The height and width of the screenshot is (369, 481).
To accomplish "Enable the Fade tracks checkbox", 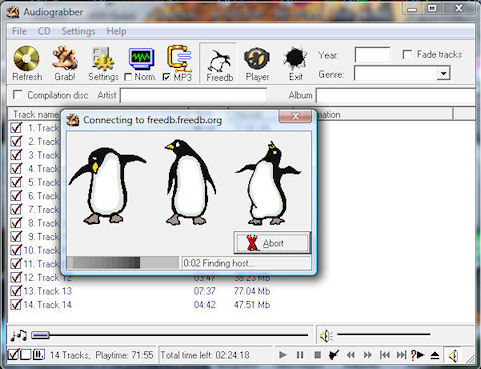I will coord(407,54).
